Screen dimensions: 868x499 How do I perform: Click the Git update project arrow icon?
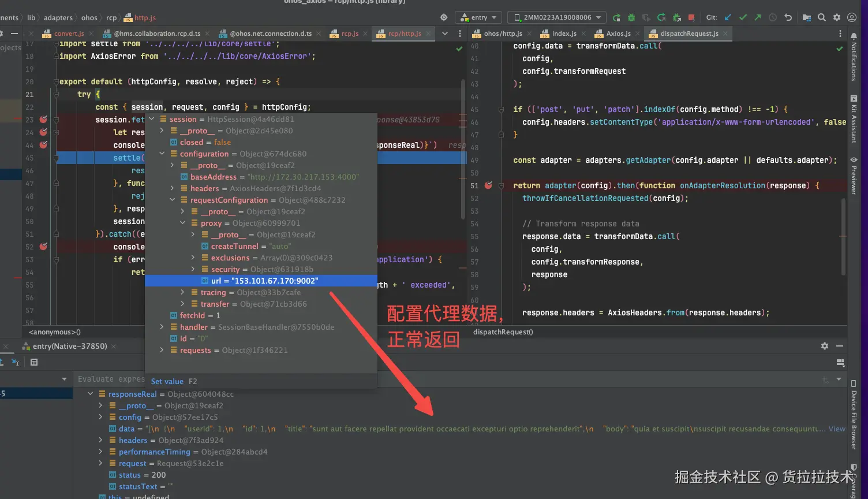pos(728,17)
